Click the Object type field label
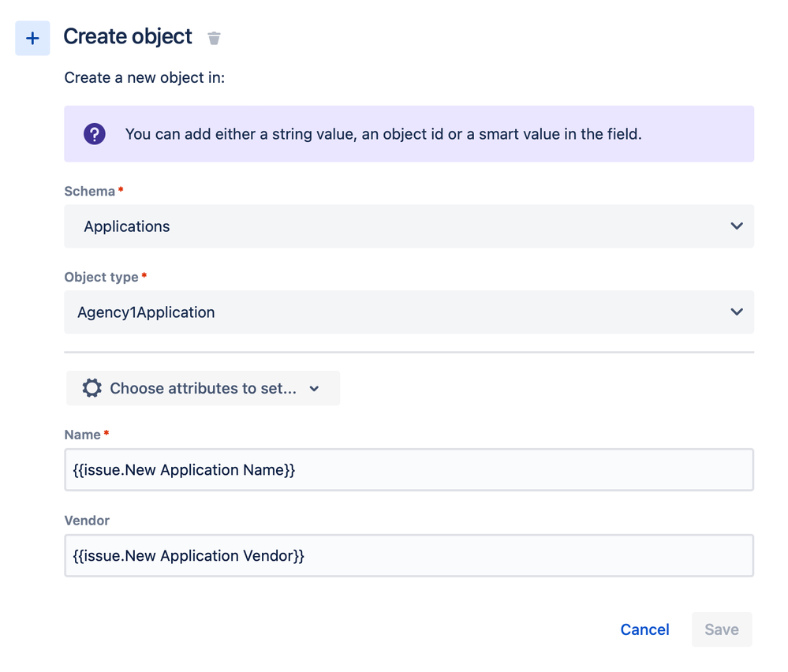The height and width of the screenshot is (672, 788). [x=101, y=278]
